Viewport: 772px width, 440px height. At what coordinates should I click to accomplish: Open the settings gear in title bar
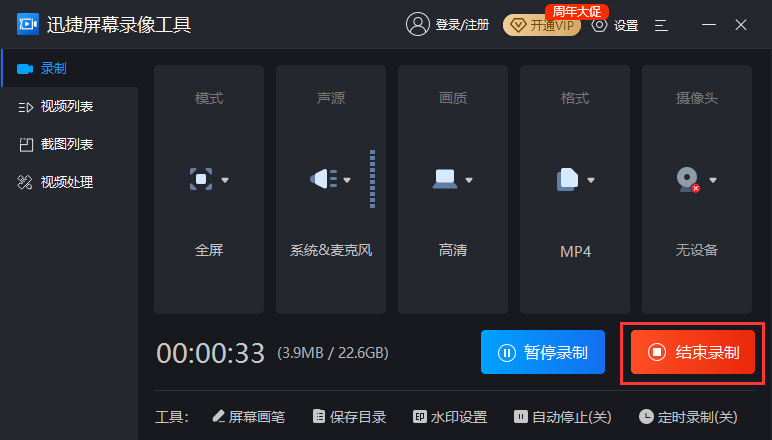tap(600, 25)
